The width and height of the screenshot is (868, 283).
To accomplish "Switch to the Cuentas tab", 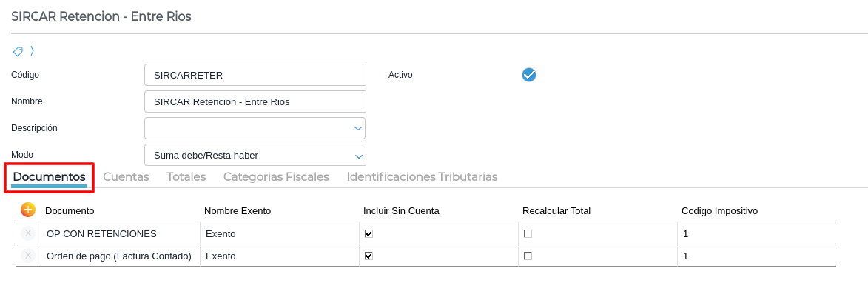I will [127, 176].
